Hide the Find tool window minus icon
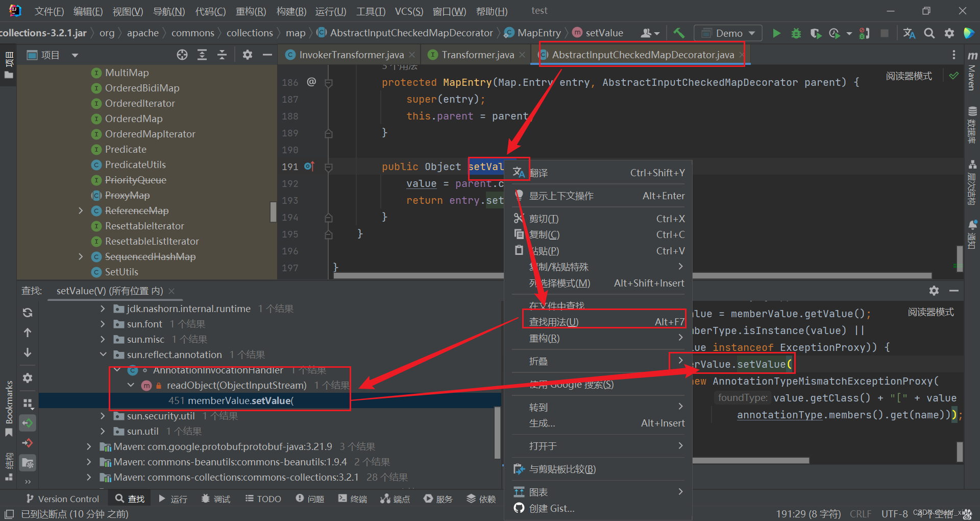 (x=953, y=291)
